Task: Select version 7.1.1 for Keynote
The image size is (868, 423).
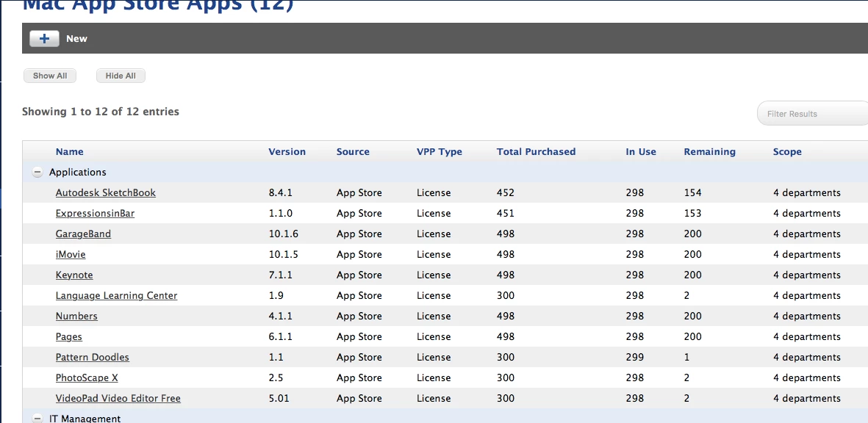Action: pos(280,275)
